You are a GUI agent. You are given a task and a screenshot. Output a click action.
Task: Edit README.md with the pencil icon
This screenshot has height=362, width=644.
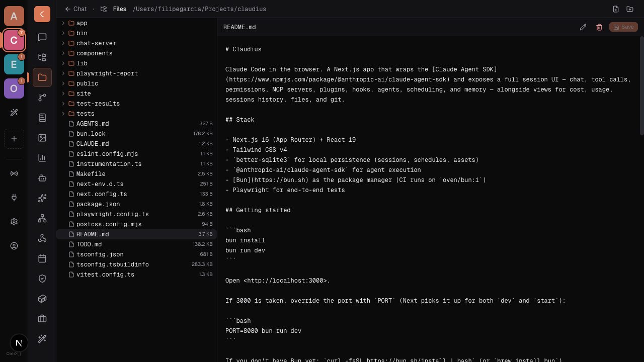point(583,27)
